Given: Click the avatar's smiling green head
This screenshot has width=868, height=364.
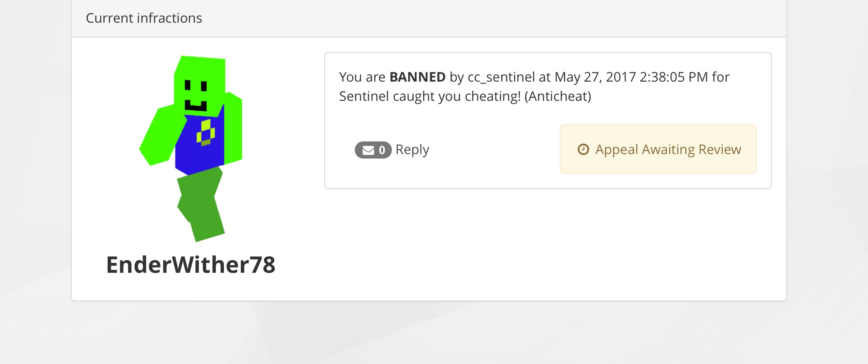Looking at the screenshot, I should tap(200, 85).
